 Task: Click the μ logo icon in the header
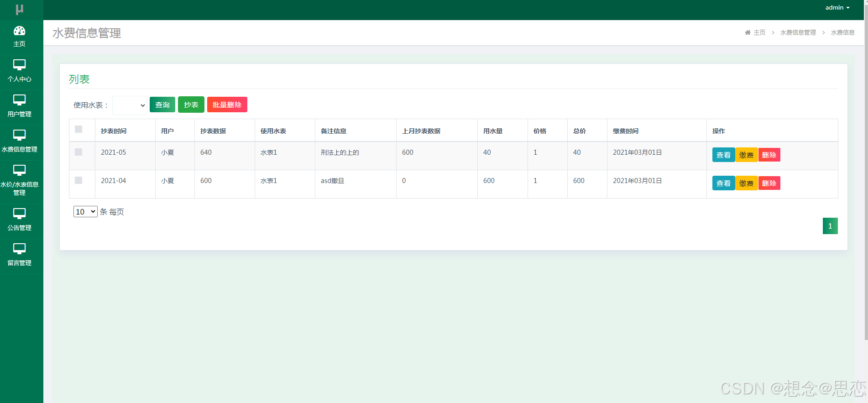[19, 9]
